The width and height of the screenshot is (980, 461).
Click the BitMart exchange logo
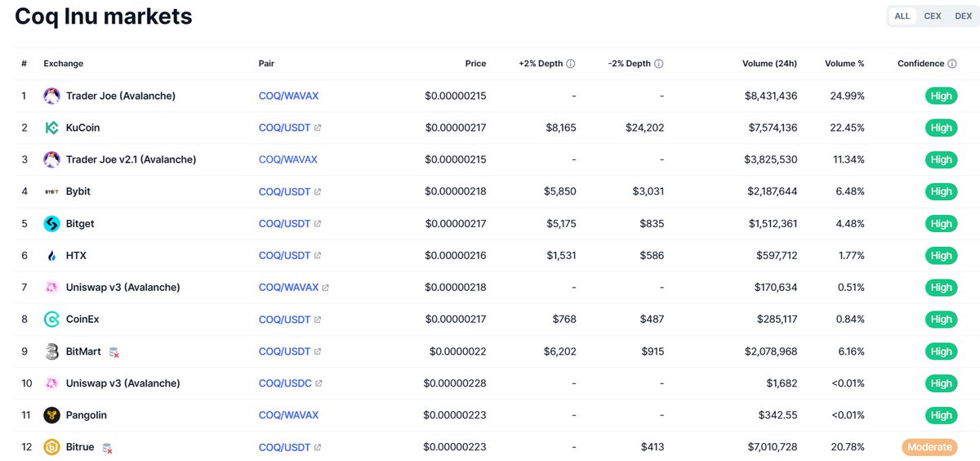coord(51,351)
